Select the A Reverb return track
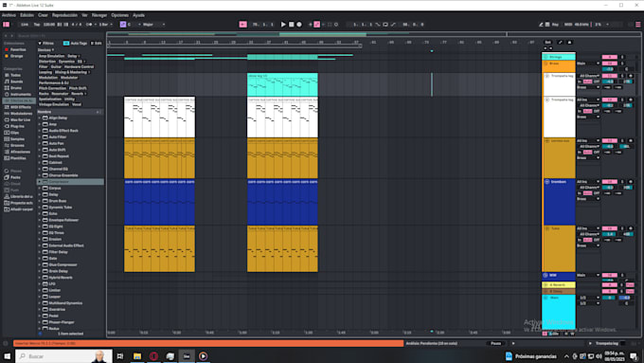Image resolution: width=644 pixels, height=363 pixels. point(559,285)
